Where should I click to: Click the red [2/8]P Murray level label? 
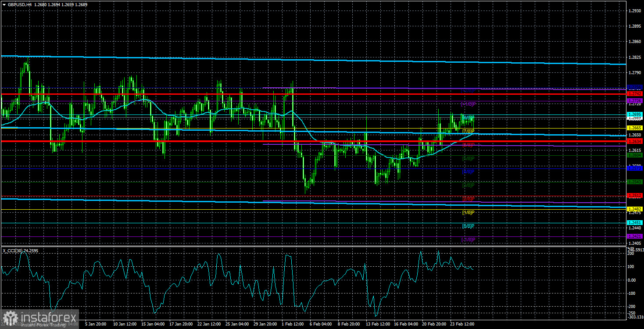(469, 199)
